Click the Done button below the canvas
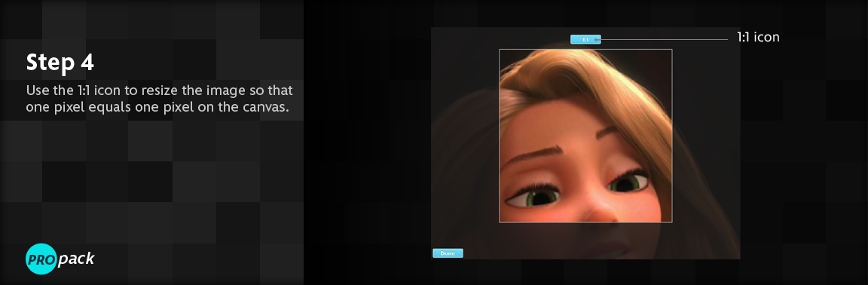This screenshot has width=868, height=285. click(448, 253)
